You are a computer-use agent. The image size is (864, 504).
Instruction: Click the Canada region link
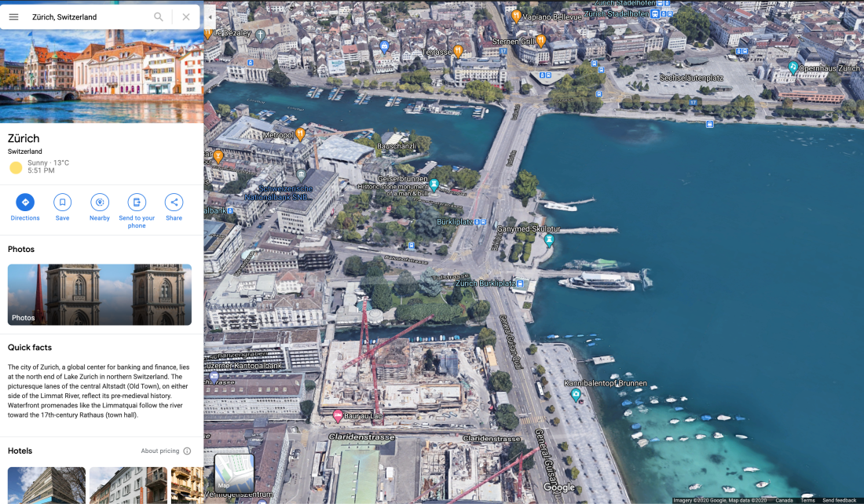point(784,500)
